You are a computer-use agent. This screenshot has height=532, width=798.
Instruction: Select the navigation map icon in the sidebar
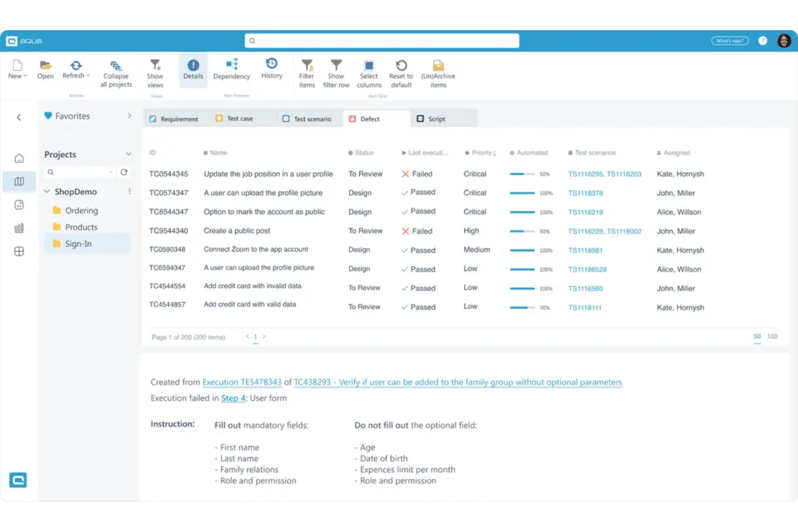click(19, 182)
